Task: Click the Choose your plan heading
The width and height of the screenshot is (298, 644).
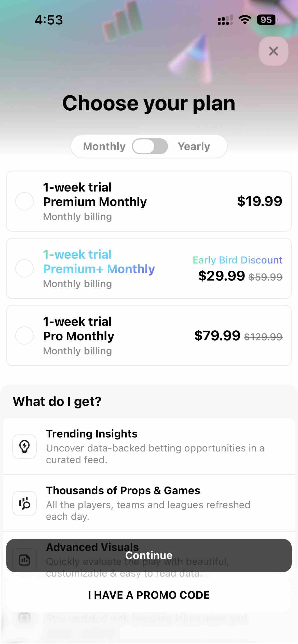Action: click(149, 103)
